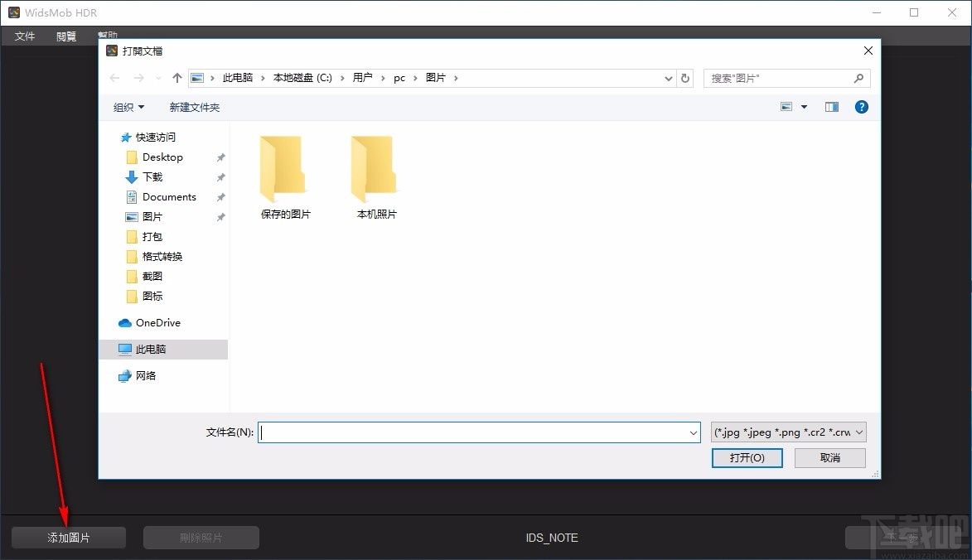This screenshot has height=560, width=972.
Task: Click the change view icon near top right
Action: point(786,106)
